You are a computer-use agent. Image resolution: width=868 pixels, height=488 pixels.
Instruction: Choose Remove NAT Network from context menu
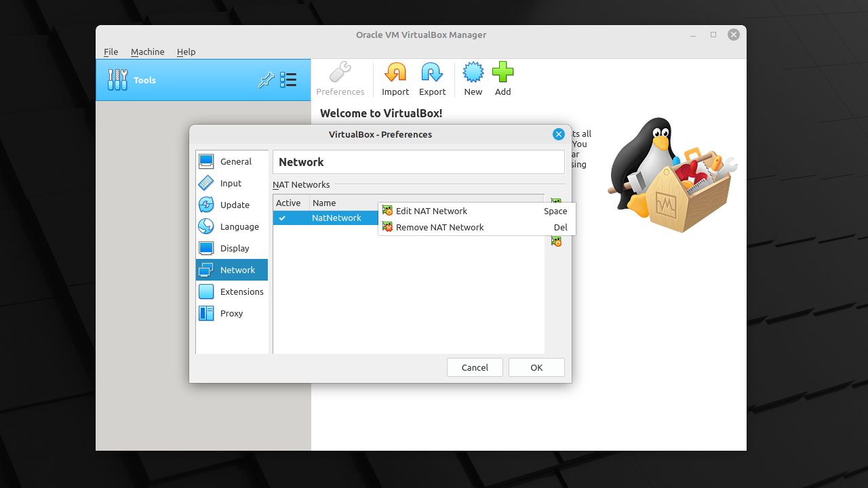477,227
